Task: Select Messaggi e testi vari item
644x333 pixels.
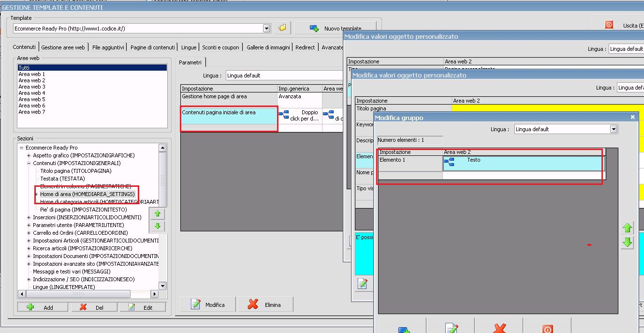Action: (72, 272)
